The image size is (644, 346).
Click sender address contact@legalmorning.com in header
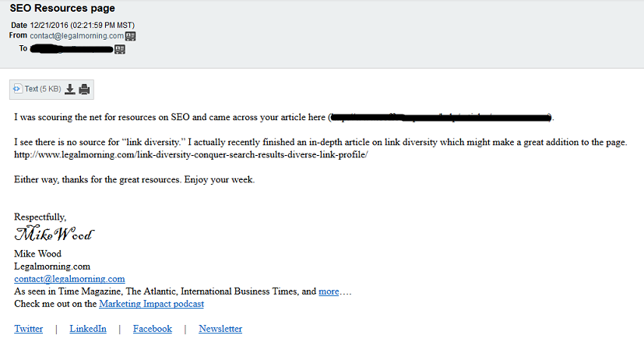click(76, 36)
